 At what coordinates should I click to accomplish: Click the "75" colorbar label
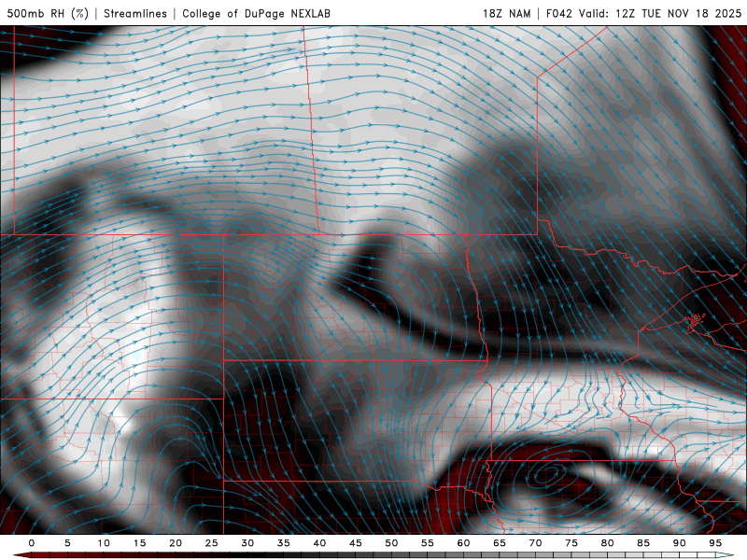(571, 543)
